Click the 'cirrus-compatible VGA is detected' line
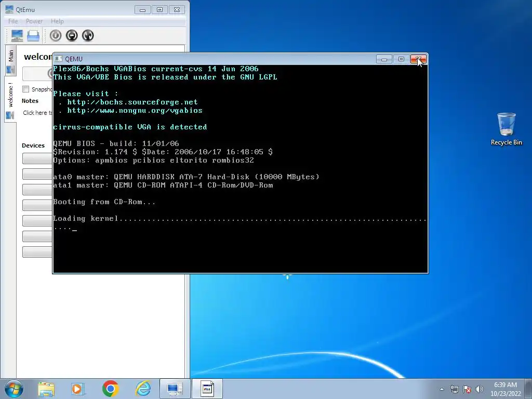The image size is (532, 399). 130,127
